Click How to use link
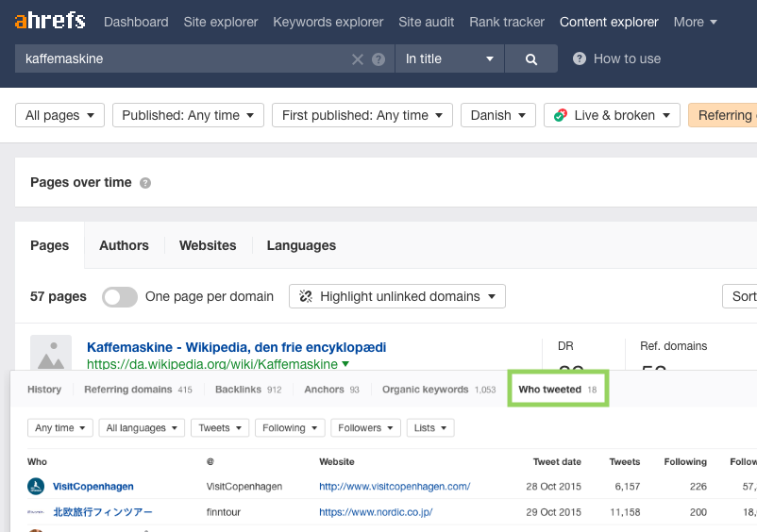 pyautogui.click(x=627, y=58)
